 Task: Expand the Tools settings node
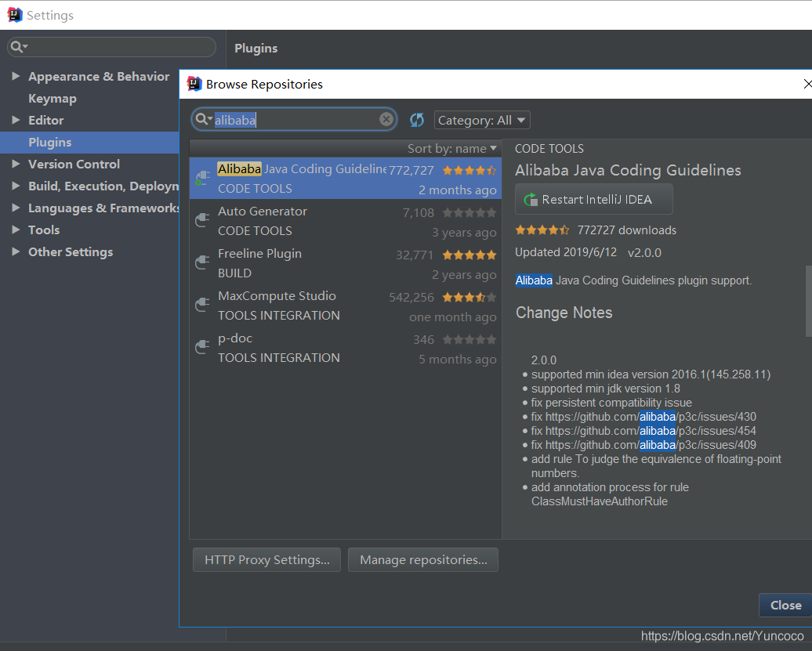click(x=16, y=230)
